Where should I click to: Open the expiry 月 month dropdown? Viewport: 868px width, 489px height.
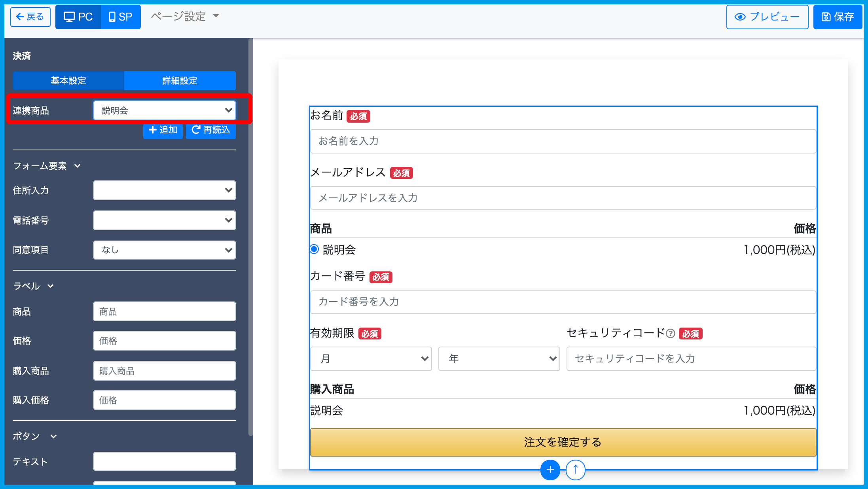[x=371, y=359]
